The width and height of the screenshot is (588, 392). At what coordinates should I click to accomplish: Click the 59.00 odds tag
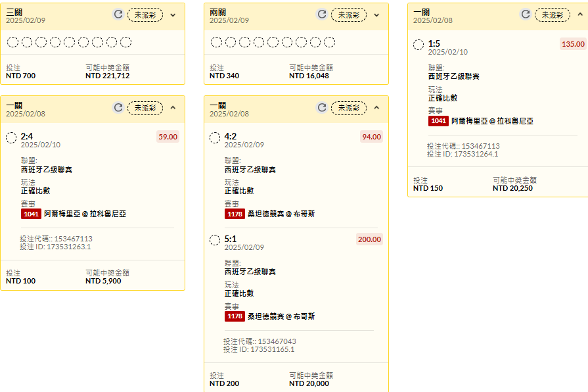[x=168, y=137]
